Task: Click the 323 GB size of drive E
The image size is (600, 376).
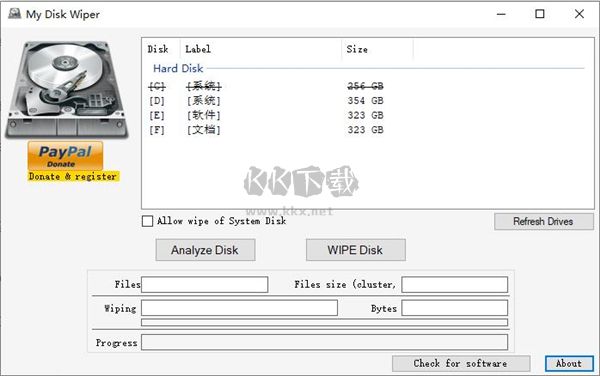Action: point(365,116)
